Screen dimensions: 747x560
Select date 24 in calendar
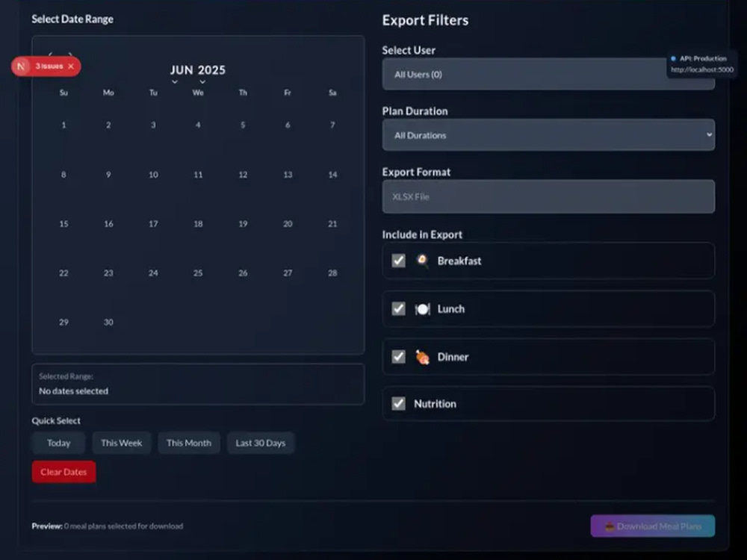pos(153,273)
